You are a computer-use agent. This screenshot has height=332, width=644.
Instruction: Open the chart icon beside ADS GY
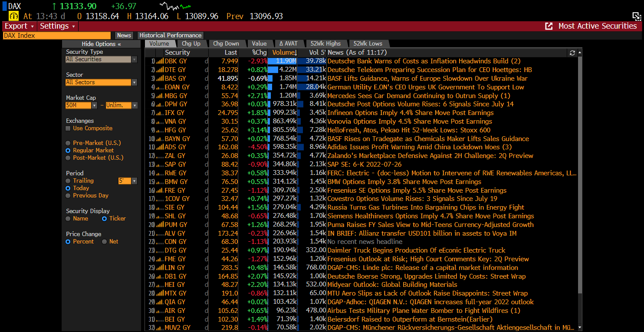160,147
